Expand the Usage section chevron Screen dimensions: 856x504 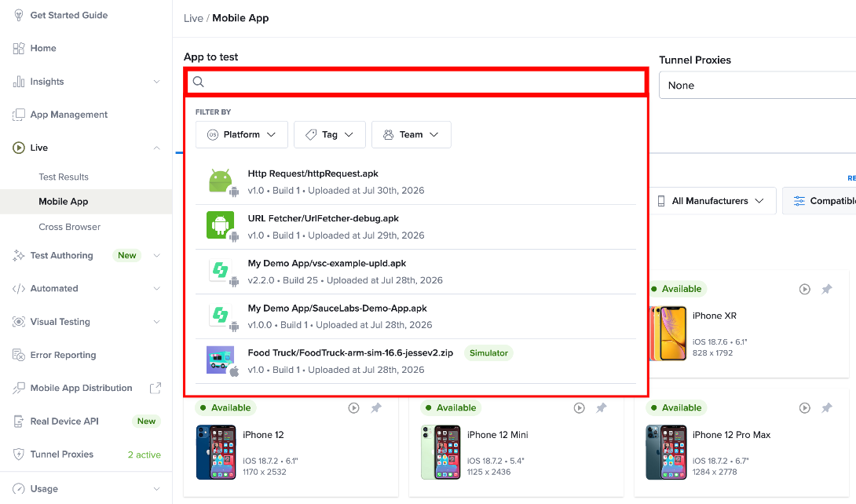point(157,489)
